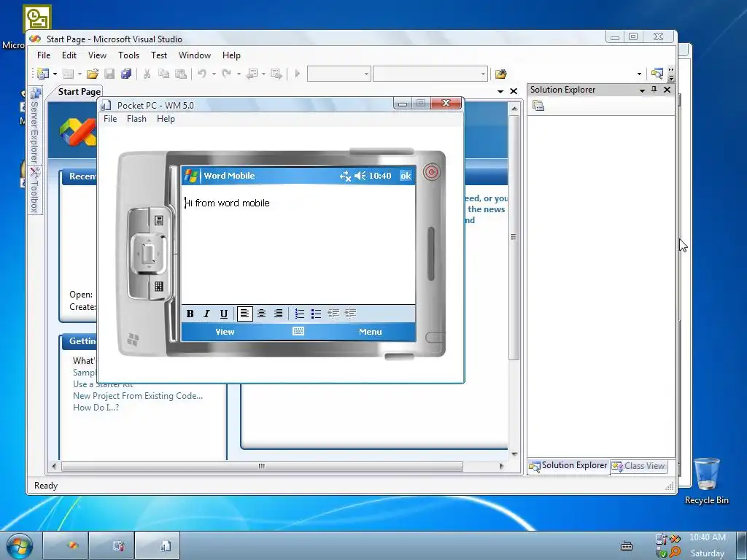Viewport: 747px width, 560px height.
Task: Open the on-screen keyboard icon in Word Mobile
Action: 298,332
